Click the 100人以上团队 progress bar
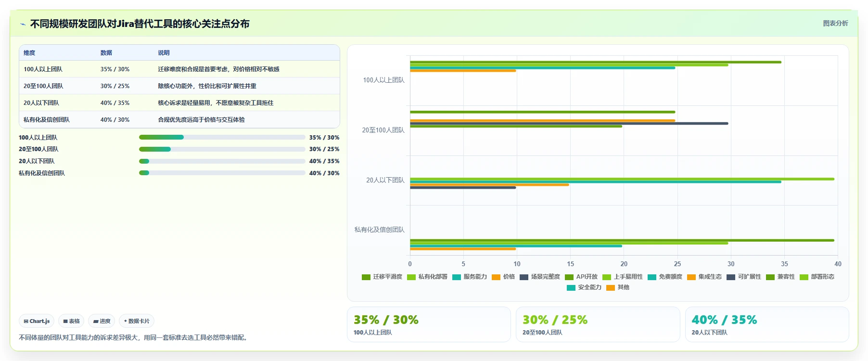The height and width of the screenshot is (361, 868). (x=222, y=137)
